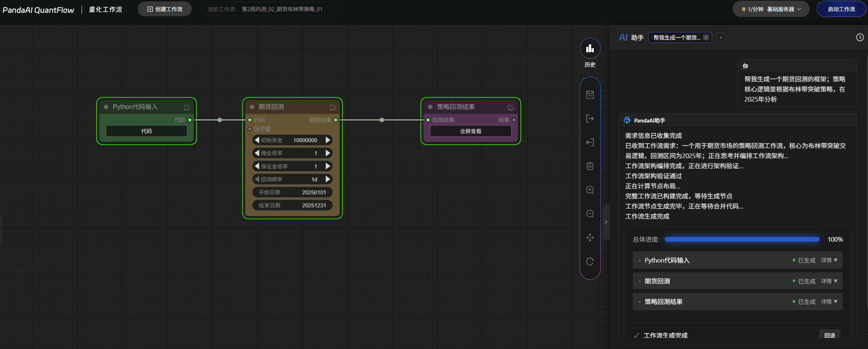Click 回测结果 output port on 期货回测 node
This screenshot has width=868, height=349.
(336, 120)
